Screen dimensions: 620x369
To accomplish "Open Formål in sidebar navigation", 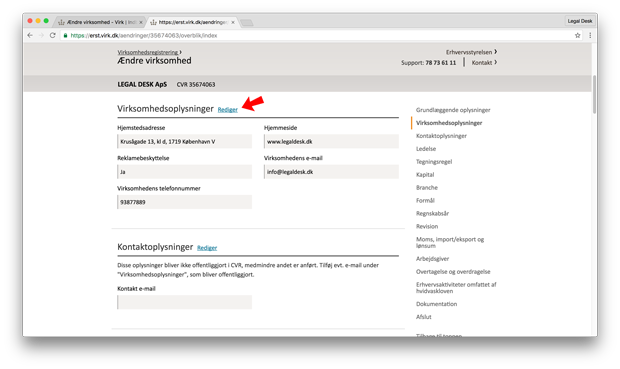I will pyautogui.click(x=425, y=201).
